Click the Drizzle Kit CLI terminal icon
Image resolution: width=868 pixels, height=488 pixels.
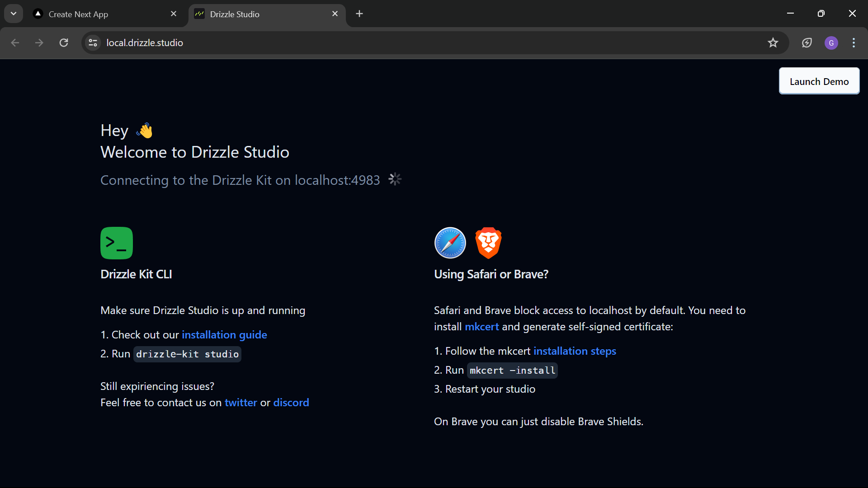click(116, 243)
